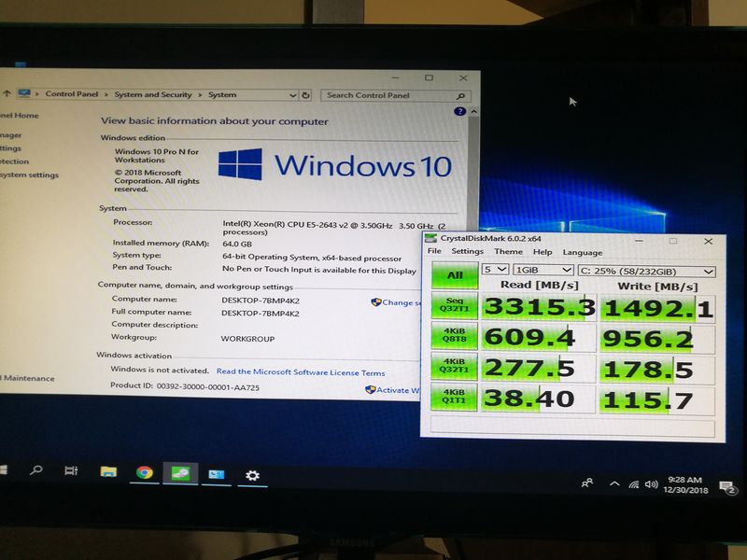Image resolution: width=747 pixels, height=560 pixels.
Task: Open the 1GiB test size dropdown
Action: click(x=543, y=270)
